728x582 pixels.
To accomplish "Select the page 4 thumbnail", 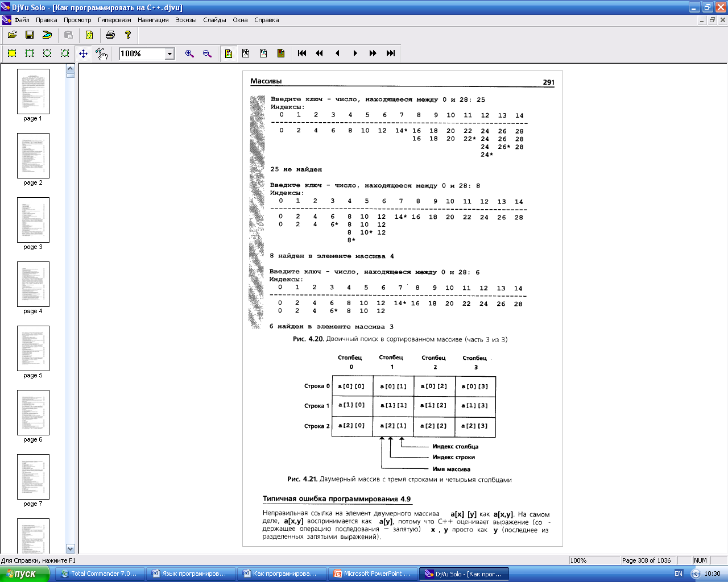I will [x=33, y=284].
